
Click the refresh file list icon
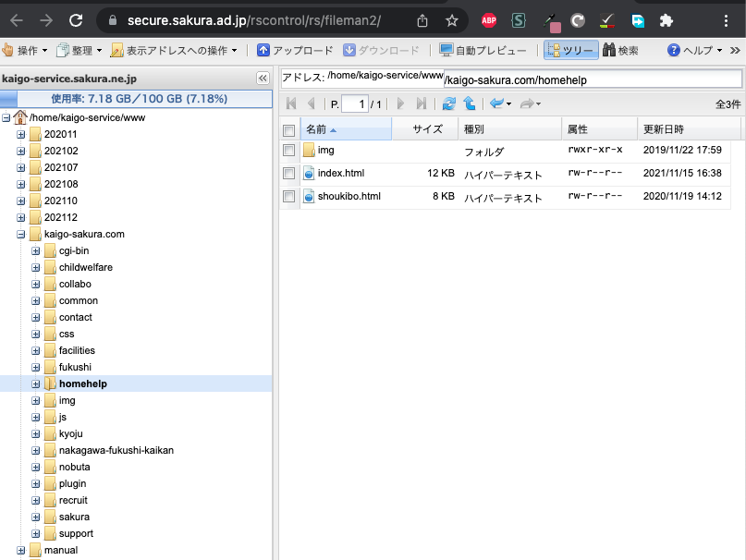tap(449, 104)
